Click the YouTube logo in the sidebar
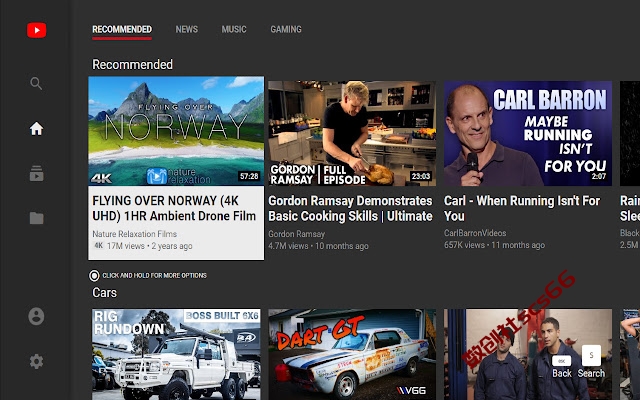 [36, 30]
